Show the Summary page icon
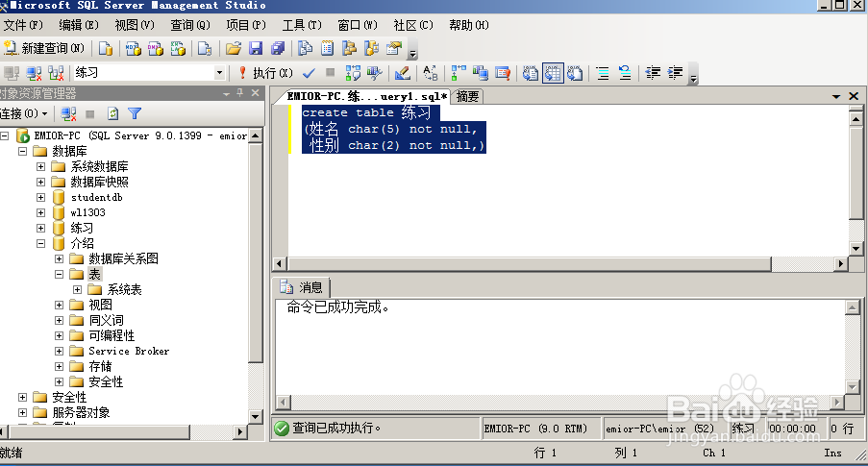This screenshot has height=466, width=868. point(327,49)
